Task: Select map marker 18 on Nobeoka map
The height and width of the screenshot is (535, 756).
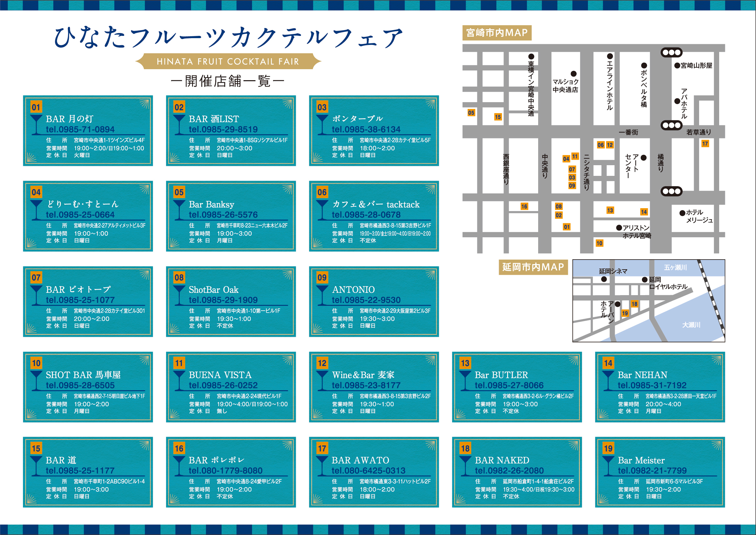Action: click(634, 304)
